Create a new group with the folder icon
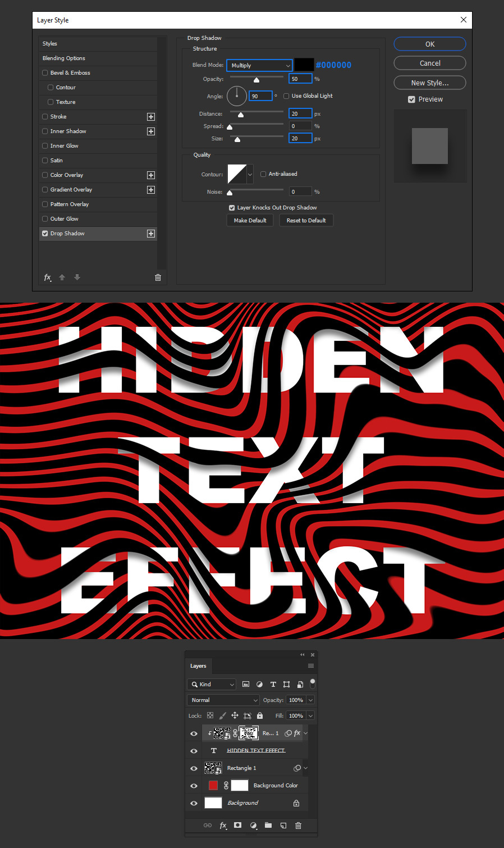This screenshot has height=848, width=504. pyautogui.click(x=268, y=825)
